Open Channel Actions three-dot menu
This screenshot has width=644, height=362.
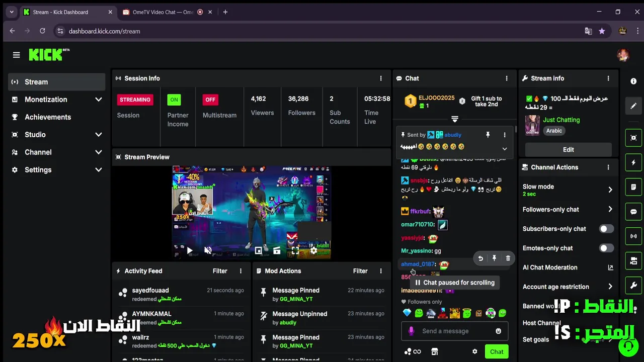click(608, 167)
